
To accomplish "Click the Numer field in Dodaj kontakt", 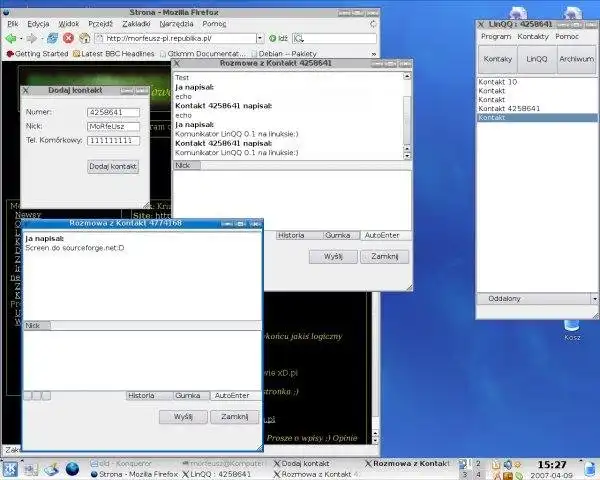I will (x=113, y=112).
